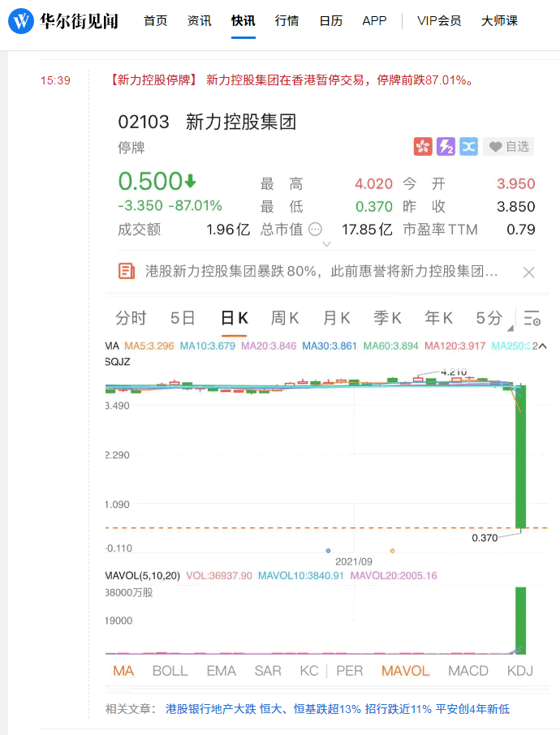Click the MA10:3.679 legend value
This screenshot has height=735, width=560.
pyautogui.click(x=207, y=346)
